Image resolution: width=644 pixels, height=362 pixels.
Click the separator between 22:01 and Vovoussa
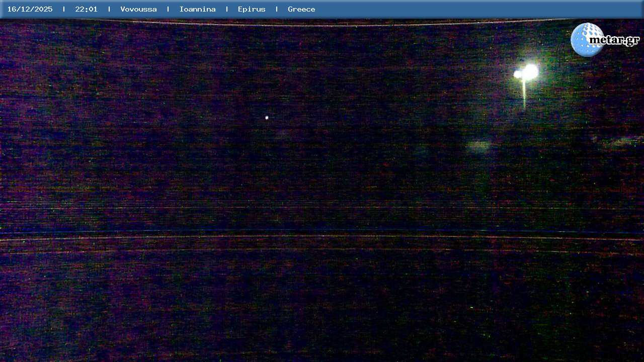[109, 9]
